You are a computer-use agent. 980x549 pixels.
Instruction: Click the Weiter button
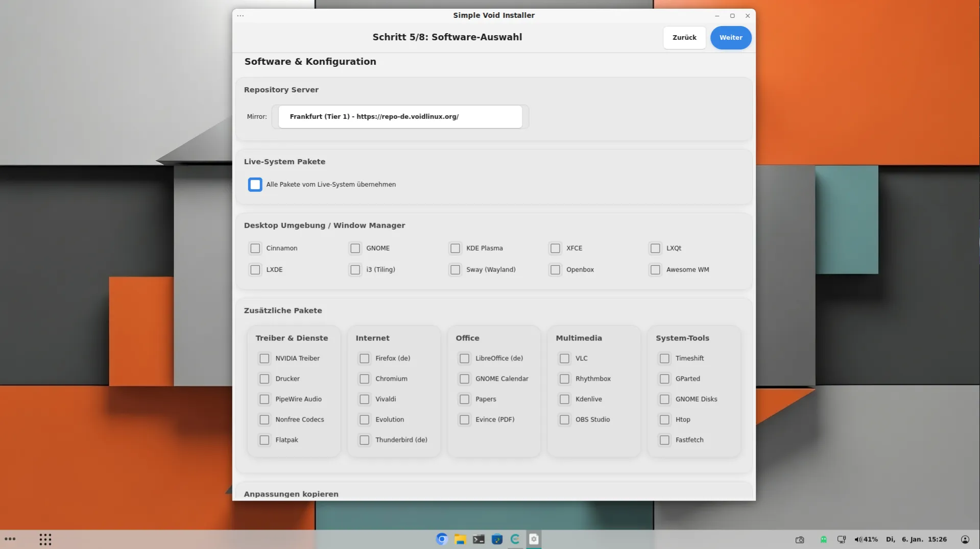(x=730, y=38)
